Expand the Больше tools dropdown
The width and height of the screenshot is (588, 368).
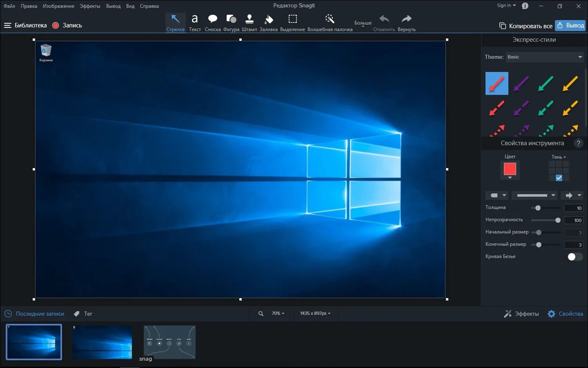coord(363,24)
